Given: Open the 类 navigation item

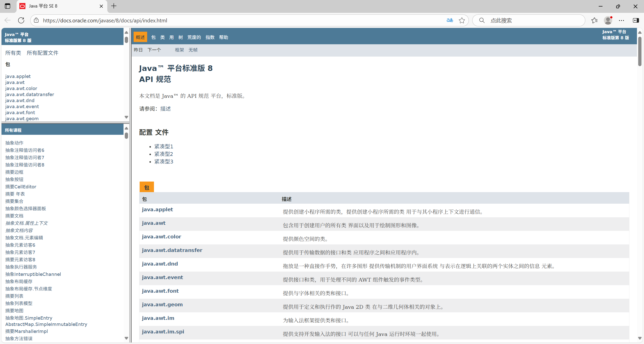Looking at the screenshot, I should (x=163, y=37).
